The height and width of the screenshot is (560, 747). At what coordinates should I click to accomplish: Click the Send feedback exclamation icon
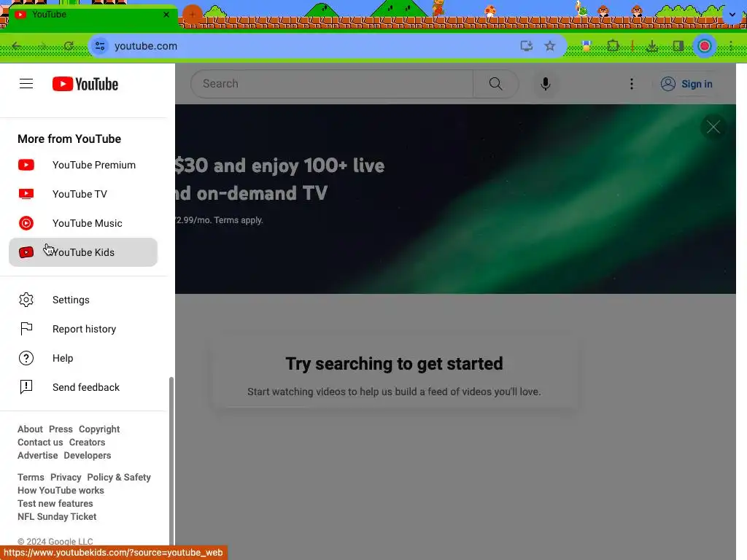click(x=26, y=387)
